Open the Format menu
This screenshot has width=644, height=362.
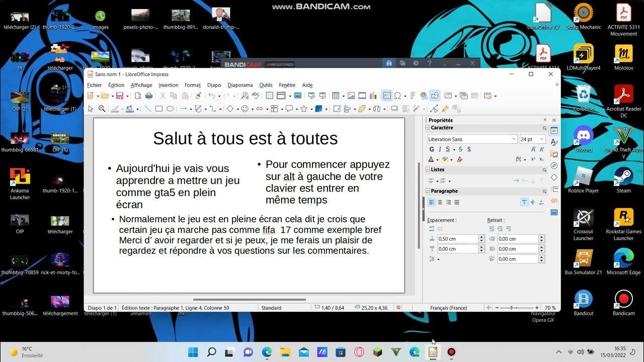pos(193,85)
